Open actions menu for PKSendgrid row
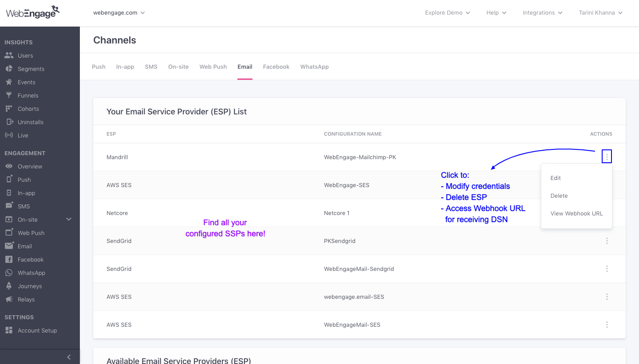This screenshot has height=364, width=639. (607, 241)
